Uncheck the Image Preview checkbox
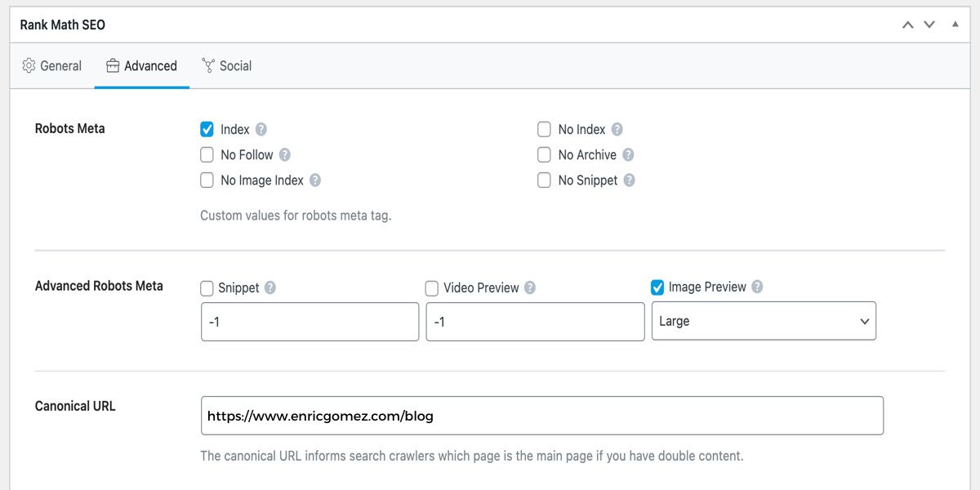The image size is (980, 490). tap(657, 287)
